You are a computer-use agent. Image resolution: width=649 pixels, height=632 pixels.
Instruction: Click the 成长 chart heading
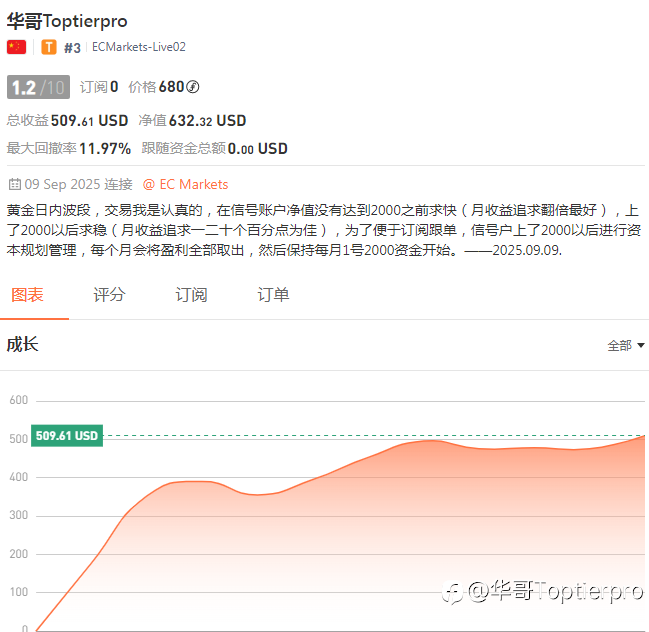click(x=23, y=344)
